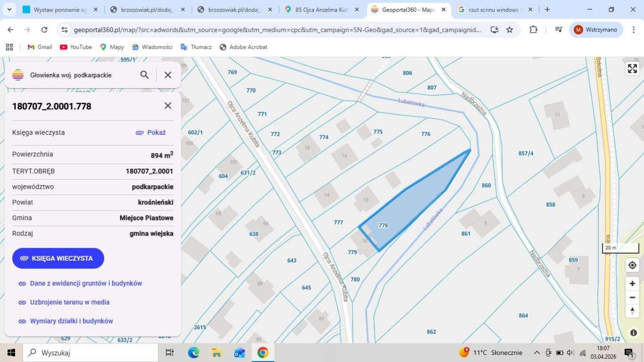The image size is (644, 362).
Task: Click the Pokaż link for księga wieczysta
Action: (x=151, y=132)
